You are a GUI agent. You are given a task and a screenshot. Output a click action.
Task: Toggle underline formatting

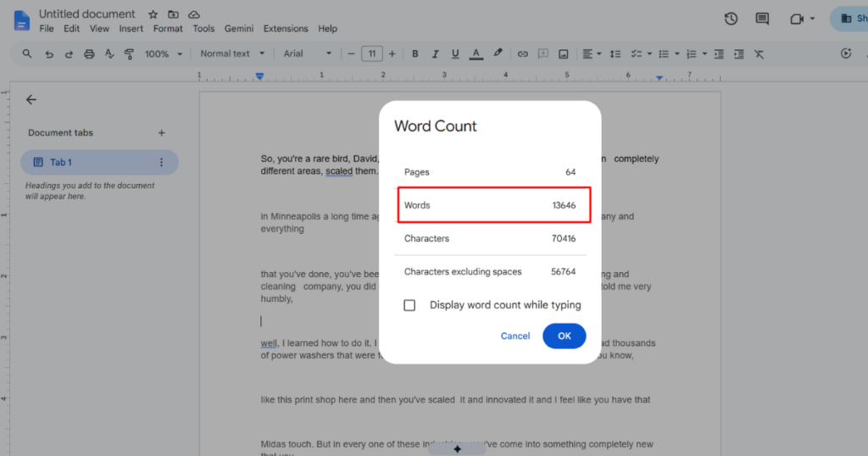click(x=455, y=53)
